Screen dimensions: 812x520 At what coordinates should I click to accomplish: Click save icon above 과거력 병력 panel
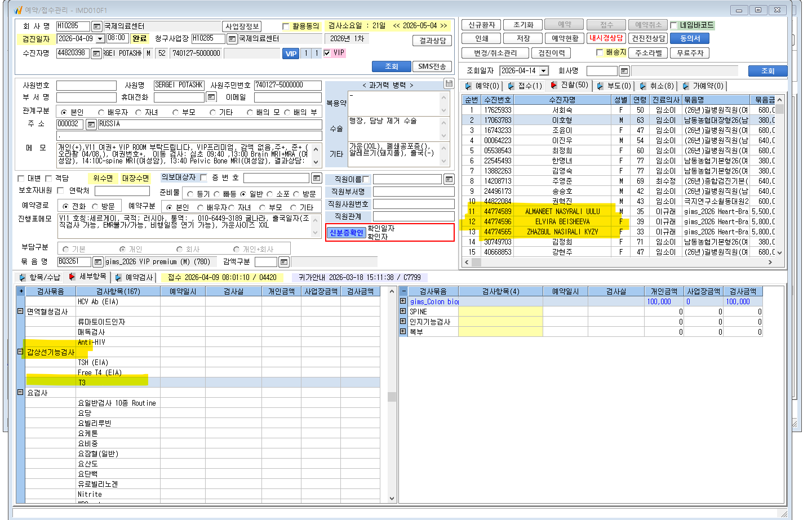(449, 83)
